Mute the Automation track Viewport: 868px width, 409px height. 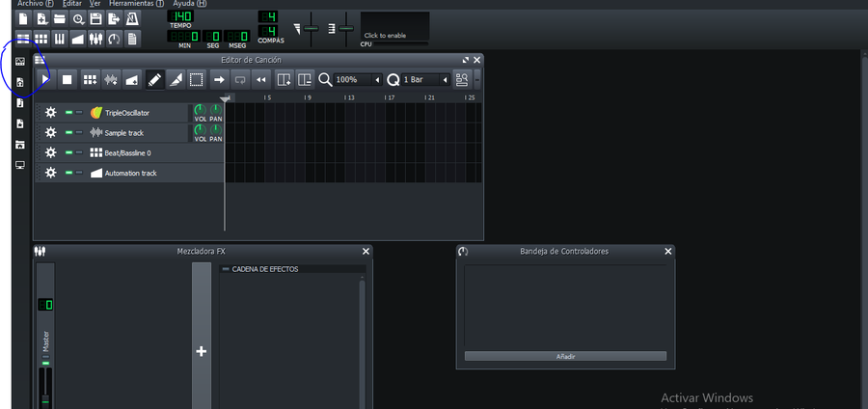pos(69,173)
